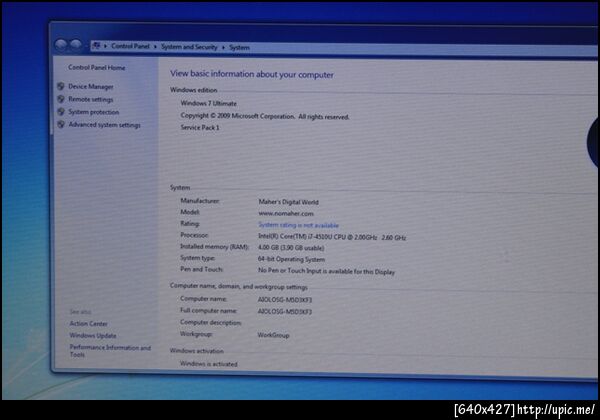Go to System and Security breadcrumb
The height and width of the screenshot is (420, 600).
pyautogui.click(x=189, y=47)
